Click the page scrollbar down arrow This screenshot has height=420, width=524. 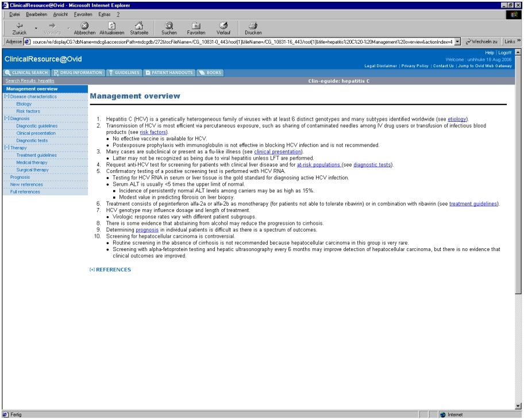(518, 406)
